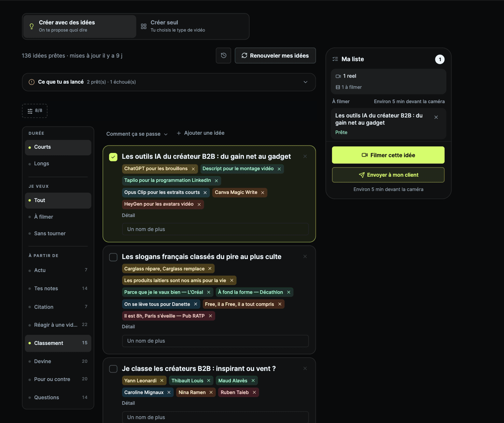The height and width of the screenshot is (423, 504).
Task: Remove the queued idea from Ma liste
Action: pos(436,117)
